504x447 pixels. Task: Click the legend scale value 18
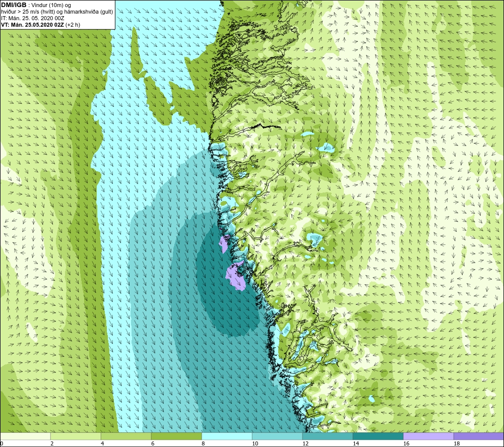point(457,443)
